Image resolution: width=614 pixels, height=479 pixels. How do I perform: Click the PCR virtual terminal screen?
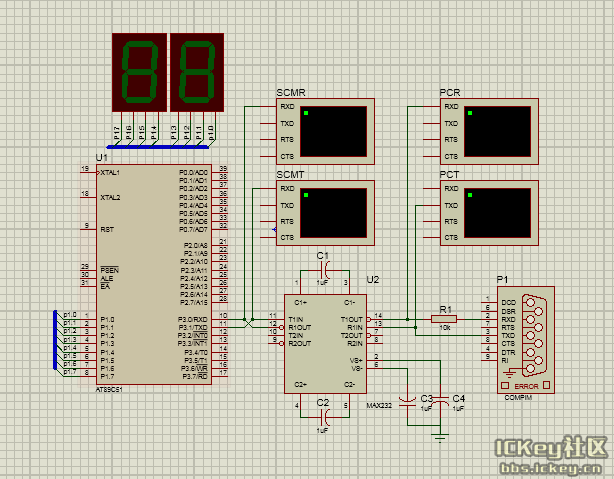point(497,132)
